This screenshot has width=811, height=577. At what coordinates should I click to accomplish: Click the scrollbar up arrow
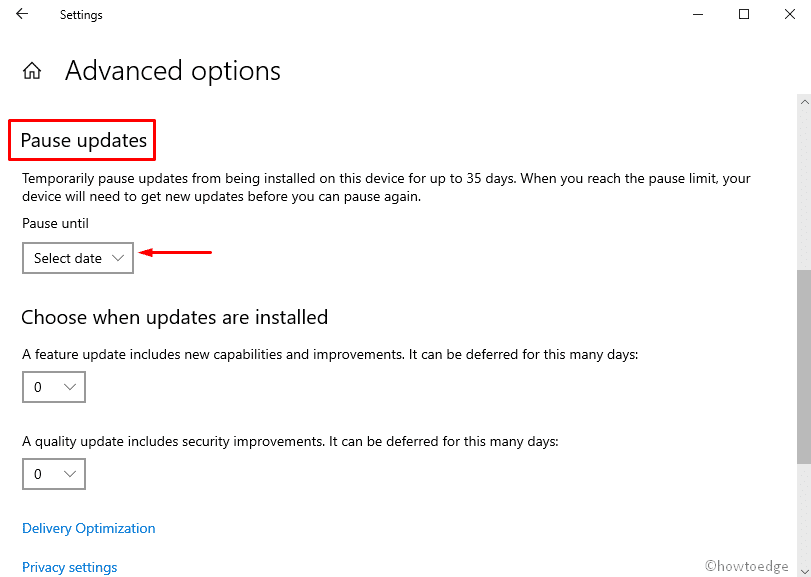(x=803, y=101)
